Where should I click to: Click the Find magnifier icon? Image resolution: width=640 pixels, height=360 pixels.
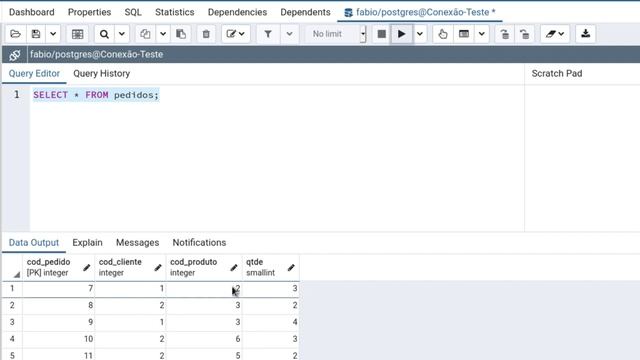pyautogui.click(x=104, y=34)
